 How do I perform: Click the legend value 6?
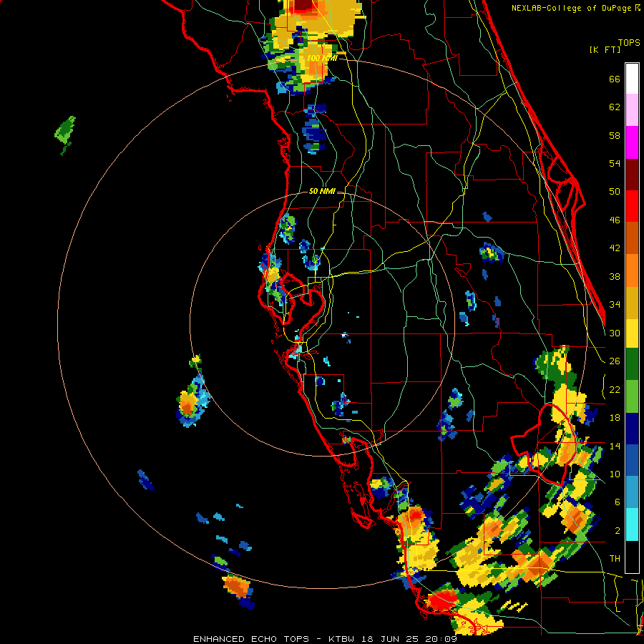tap(617, 502)
